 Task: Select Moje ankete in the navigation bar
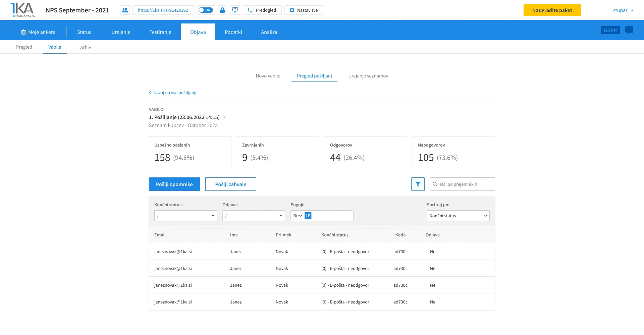click(38, 32)
